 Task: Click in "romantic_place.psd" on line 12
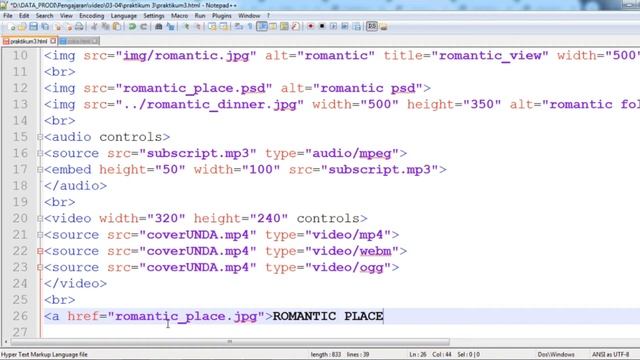click(193, 88)
